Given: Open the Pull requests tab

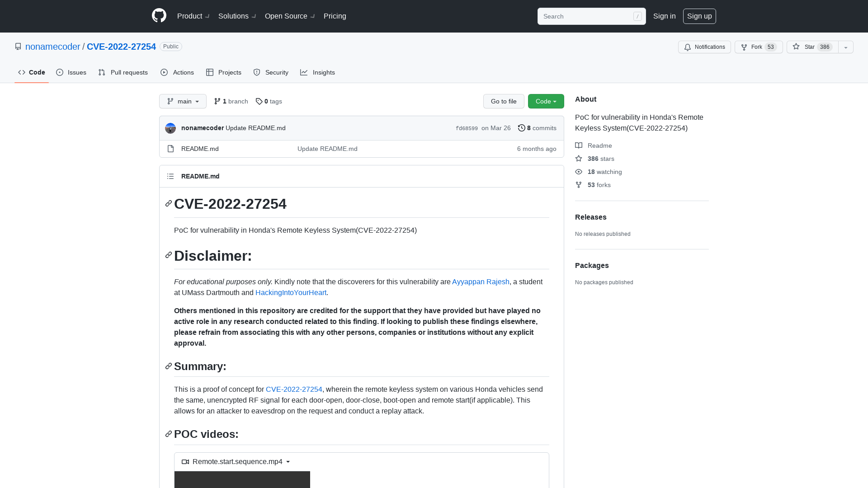Looking at the screenshot, I should pyautogui.click(x=123, y=72).
